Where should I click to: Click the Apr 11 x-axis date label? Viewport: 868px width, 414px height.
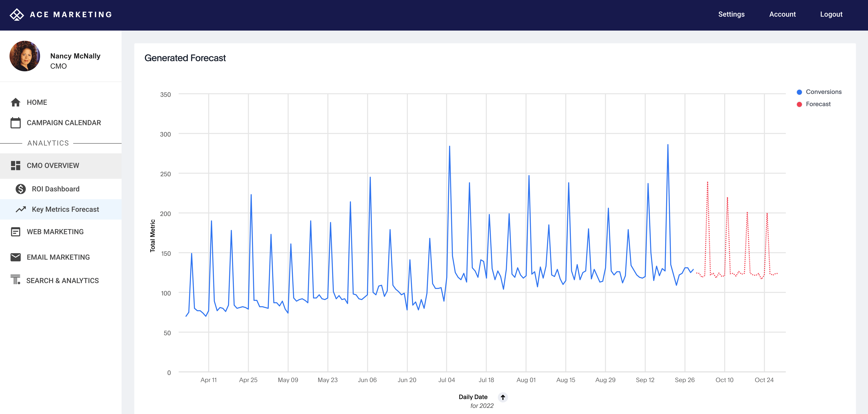pos(209,380)
